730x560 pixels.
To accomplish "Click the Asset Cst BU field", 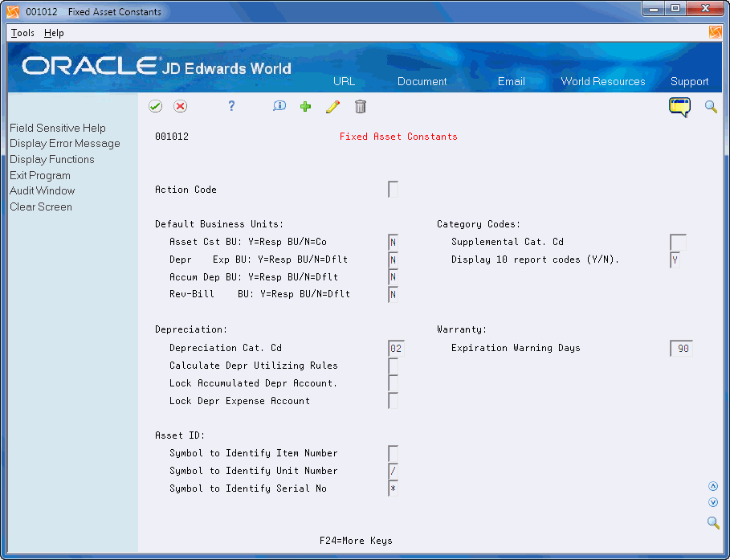I will click(393, 243).
